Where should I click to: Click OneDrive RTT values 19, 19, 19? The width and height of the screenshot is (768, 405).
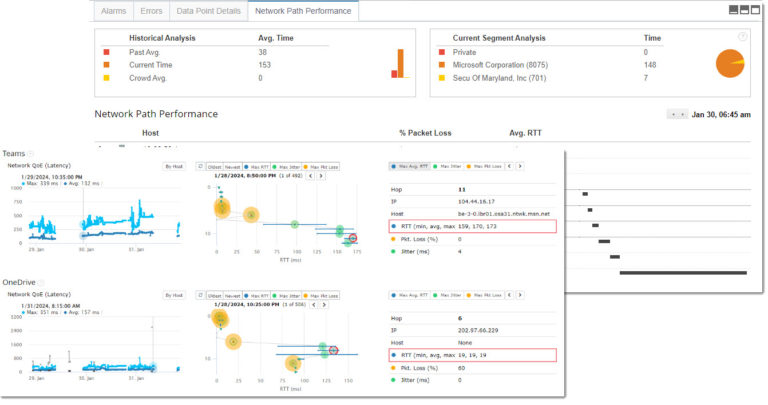pyautogui.click(x=472, y=355)
